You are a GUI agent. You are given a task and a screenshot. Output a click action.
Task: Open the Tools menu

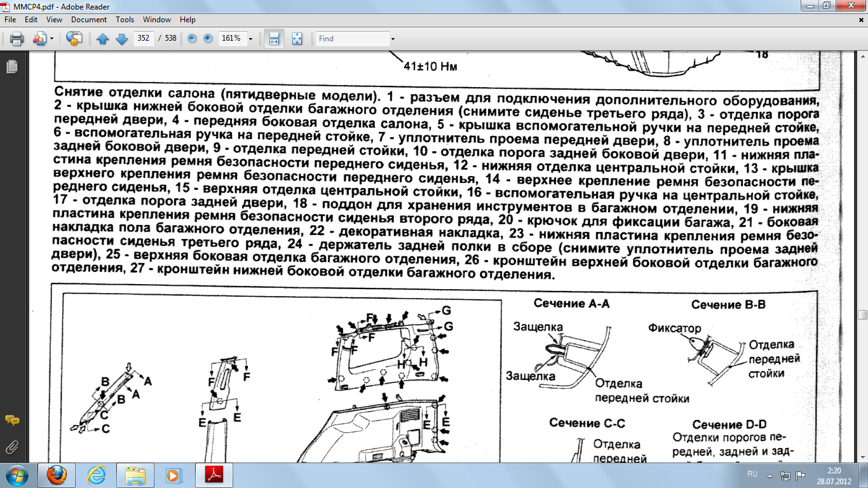[125, 20]
